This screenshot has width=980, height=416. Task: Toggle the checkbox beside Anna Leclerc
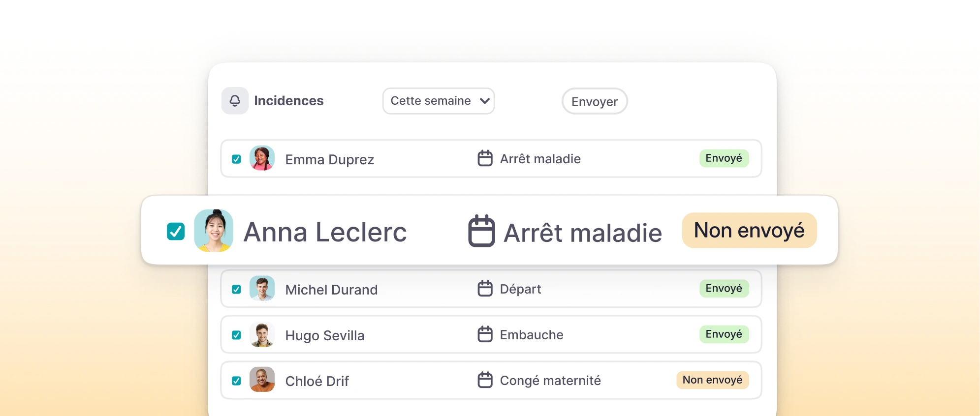tap(176, 231)
